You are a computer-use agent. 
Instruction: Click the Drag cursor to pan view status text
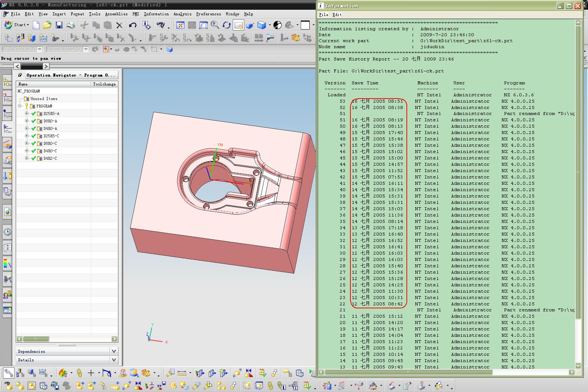31,58
